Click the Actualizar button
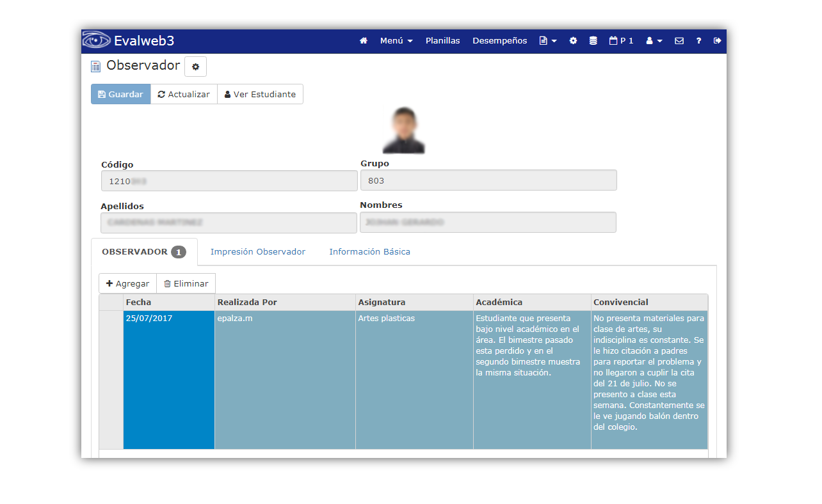 click(184, 94)
